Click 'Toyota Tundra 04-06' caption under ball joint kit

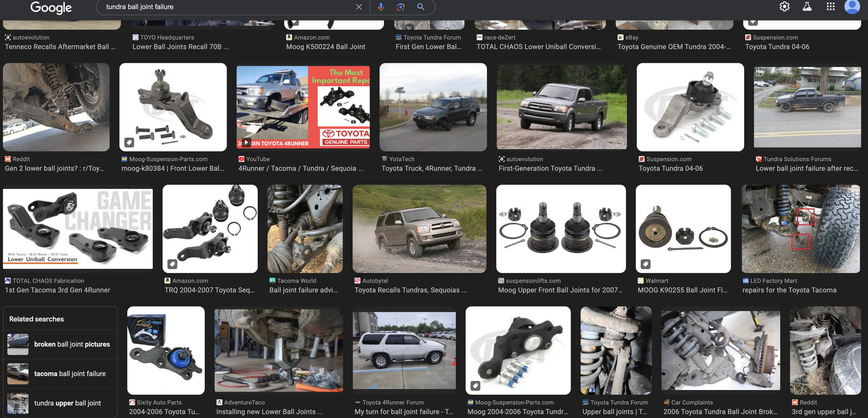click(x=671, y=168)
